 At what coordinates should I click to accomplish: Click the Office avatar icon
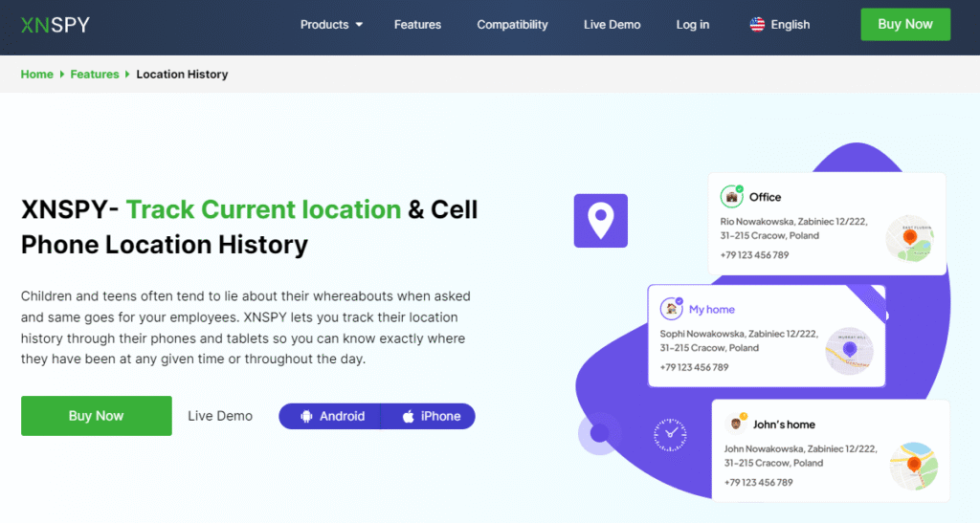pyautogui.click(x=732, y=197)
